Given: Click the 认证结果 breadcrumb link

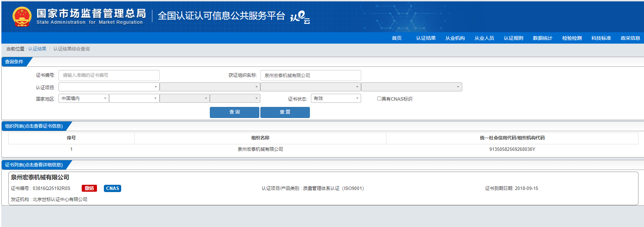Looking at the screenshot, I should click(x=37, y=49).
